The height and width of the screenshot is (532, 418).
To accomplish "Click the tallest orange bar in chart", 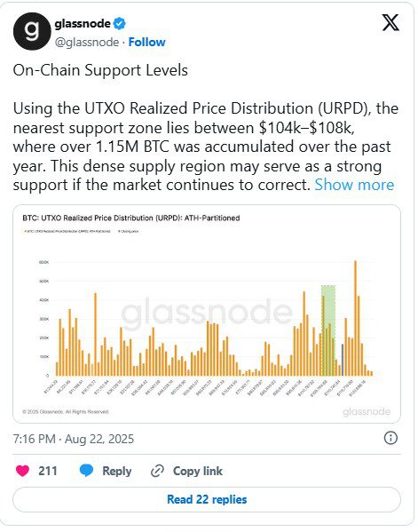I will 355,318.
